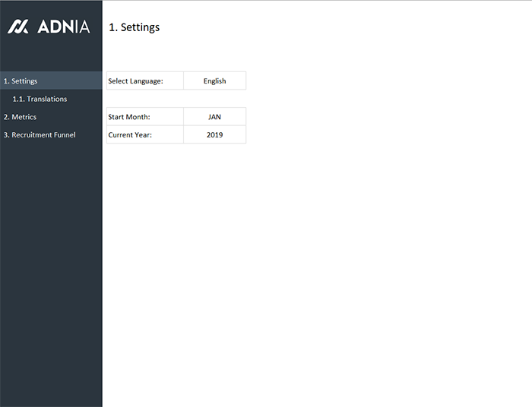Click blank gap between English and JAN rows

coord(175,99)
